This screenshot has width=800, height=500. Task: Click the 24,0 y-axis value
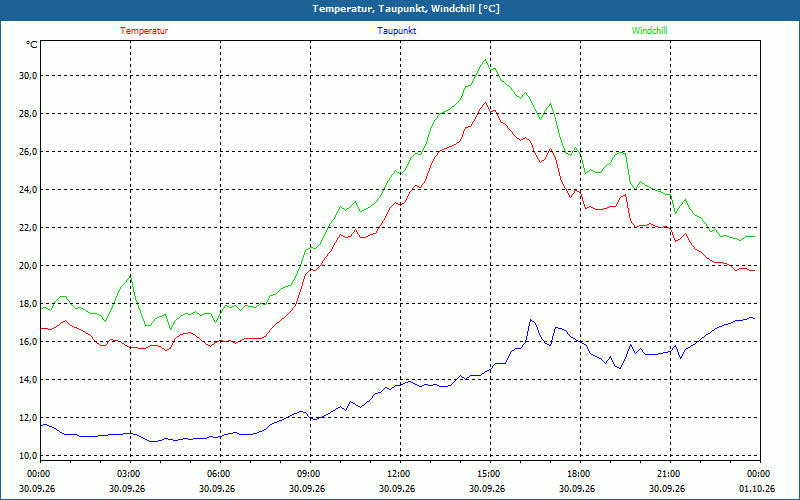[29, 189]
